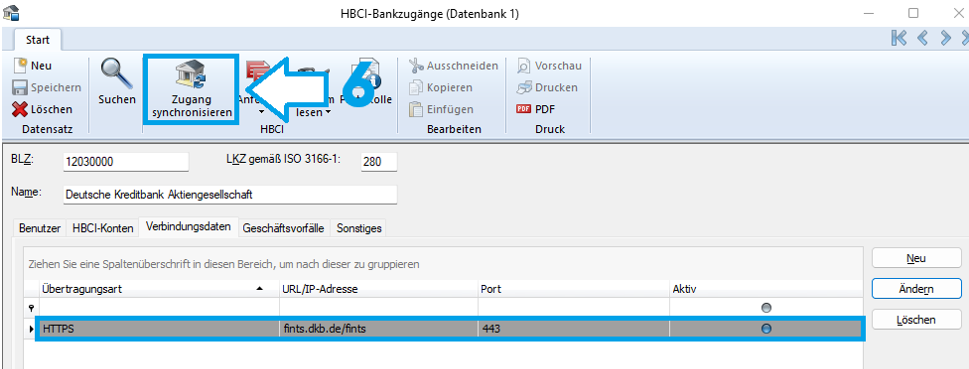Viewport: 969px width, 369px height.
Task: Click the Ändern button
Action: pyautogui.click(x=916, y=289)
